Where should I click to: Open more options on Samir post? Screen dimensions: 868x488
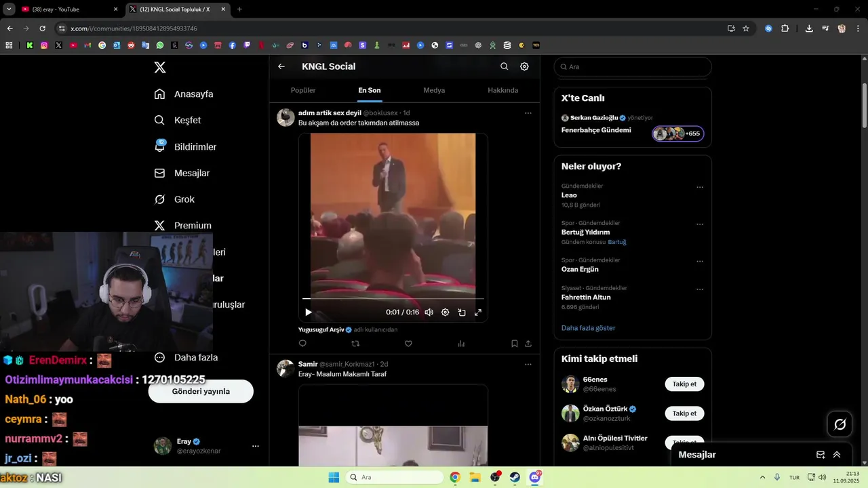coord(528,365)
